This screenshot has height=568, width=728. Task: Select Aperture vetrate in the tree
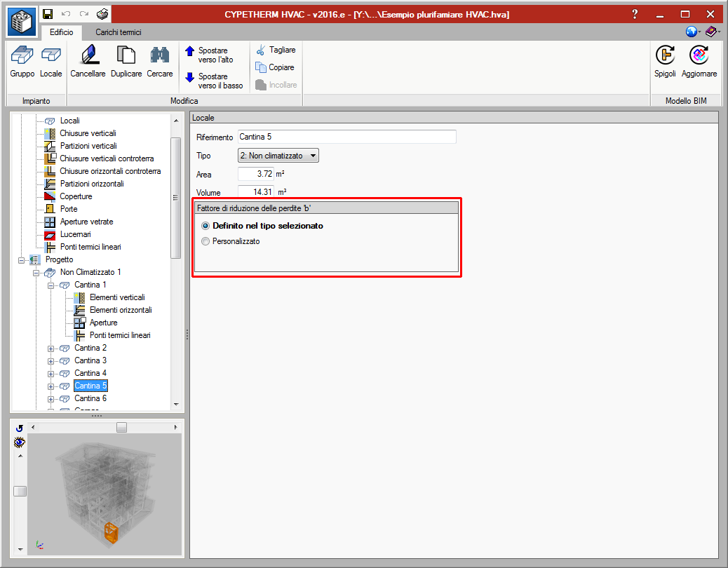coord(86,222)
